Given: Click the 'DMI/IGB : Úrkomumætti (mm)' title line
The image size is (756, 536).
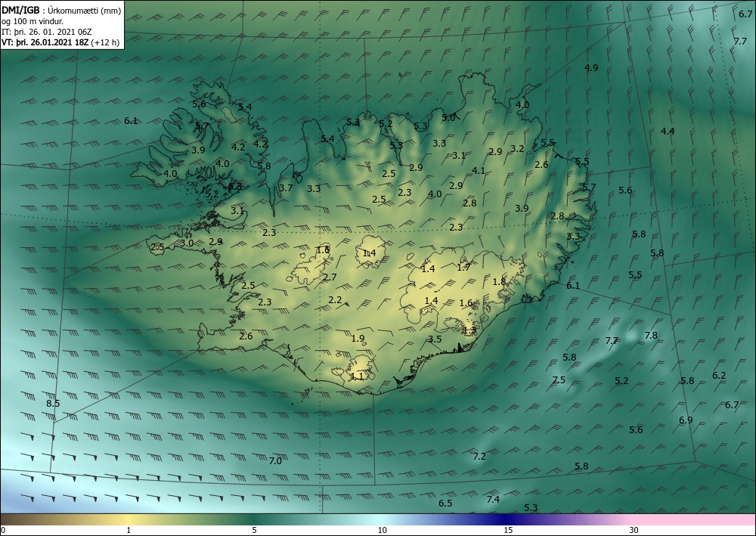Looking at the screenshot, I should [61, 10].
